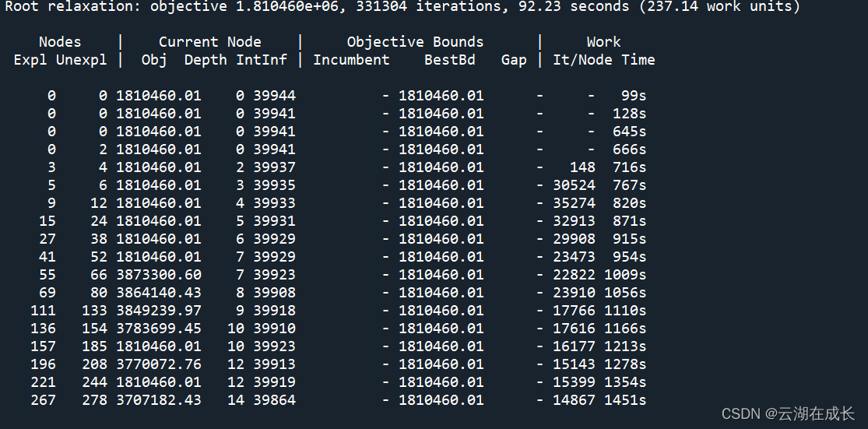
Task: Click It/Node value 17766
Action: click(574, 311)
